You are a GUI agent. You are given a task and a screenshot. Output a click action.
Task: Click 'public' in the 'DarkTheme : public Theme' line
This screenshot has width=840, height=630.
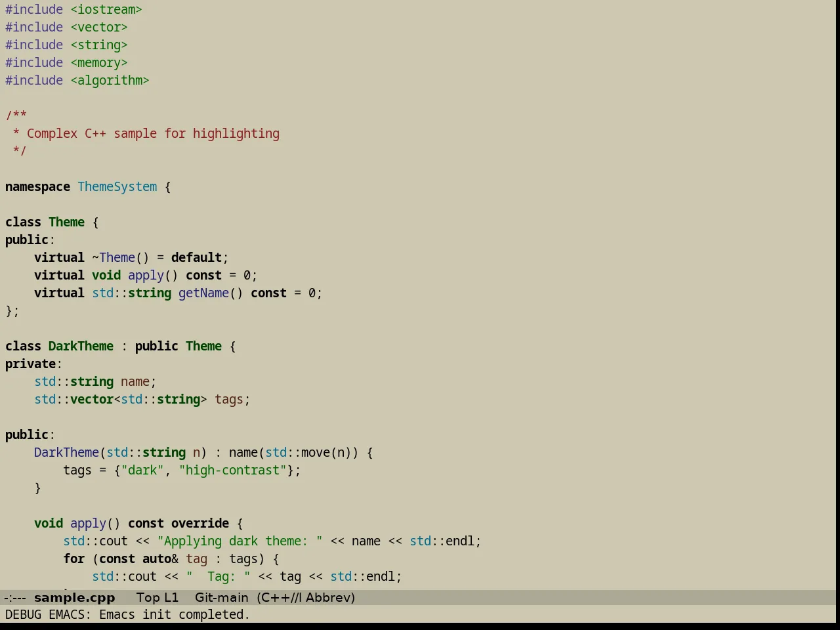click(x=157, y=346)
